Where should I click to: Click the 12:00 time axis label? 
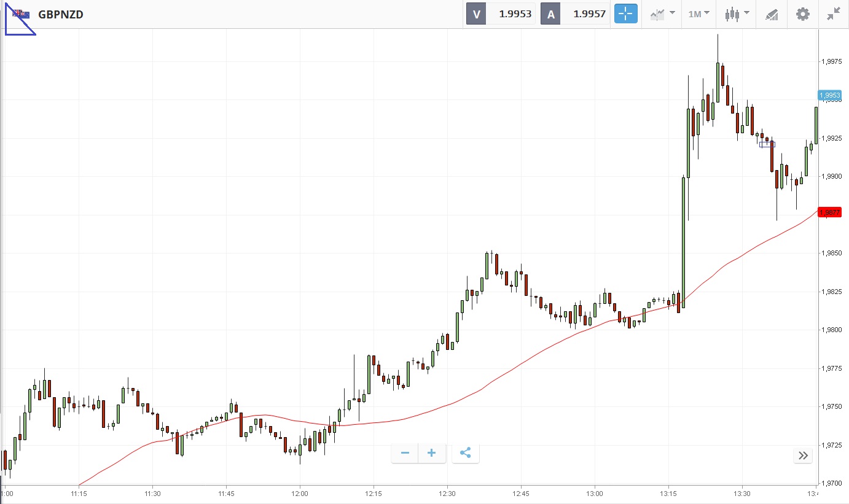coord(300,494)
